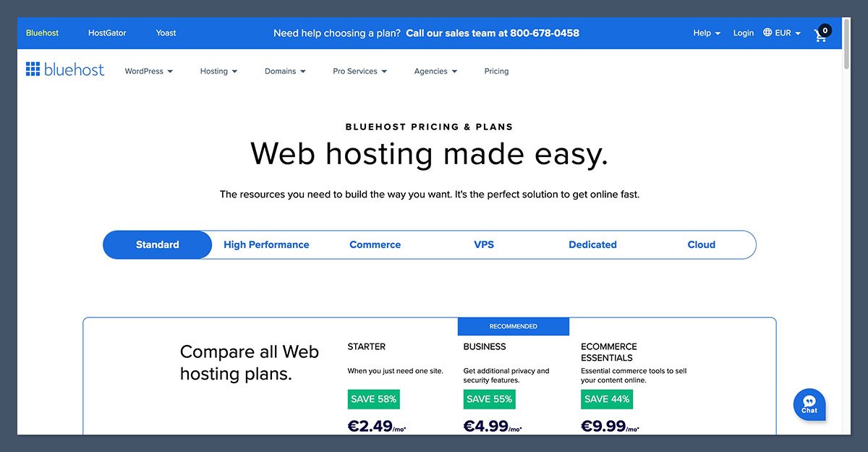Open the Domains dropdown menu
The image size is (868, 452).
point(285,71)
